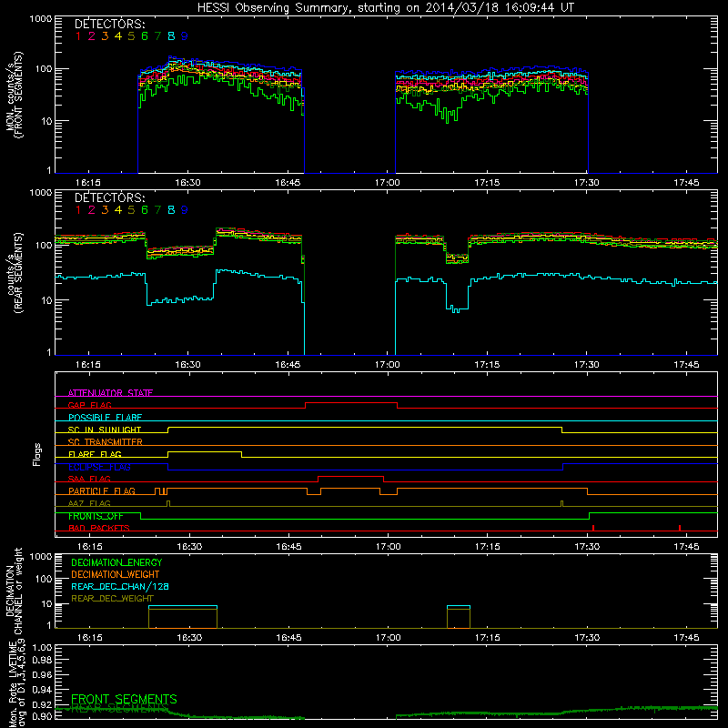Screen dimensions: 728x728
Task: Click the raised FLARE_FLAG segment after 16:27
Action: pos(204,452)
